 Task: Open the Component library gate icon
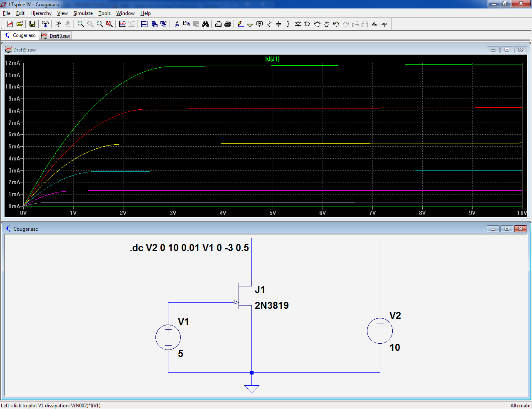[308, 24]
